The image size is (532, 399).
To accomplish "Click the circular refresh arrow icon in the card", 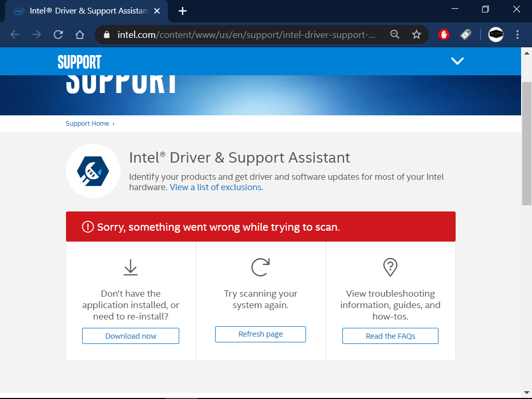I will point(261,268).
